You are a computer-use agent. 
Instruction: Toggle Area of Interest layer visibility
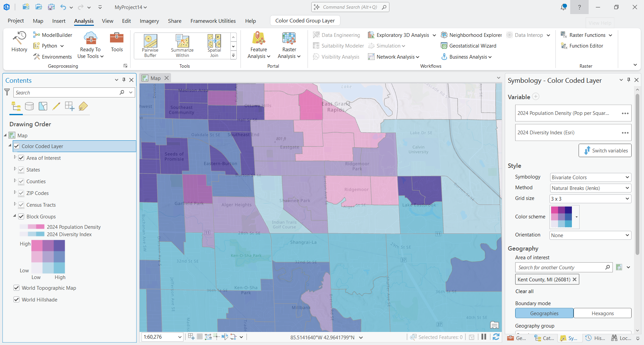pyautogui.click(x=21, y=158)
